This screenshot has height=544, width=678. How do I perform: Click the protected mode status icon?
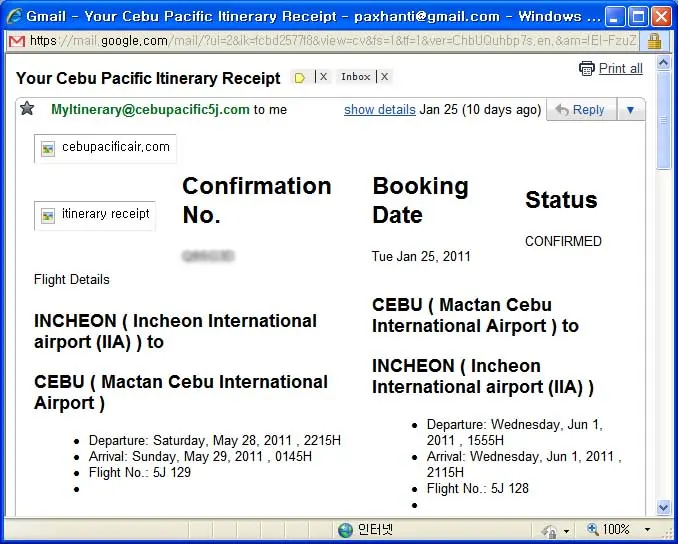pos(549,531)
